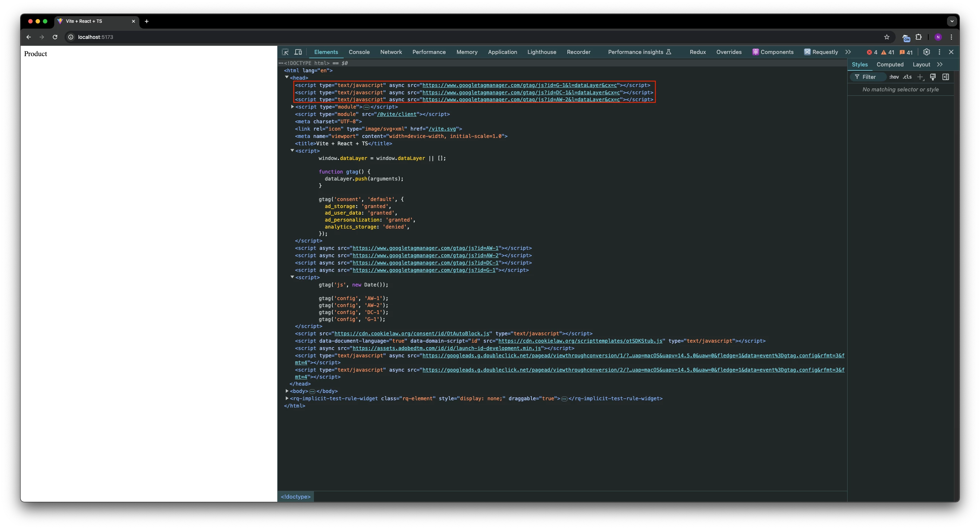Image resolution: width=980 pixels, height=529 pixels.
Task: Expand the script type="module" node
Action: (x=292, y=106)
